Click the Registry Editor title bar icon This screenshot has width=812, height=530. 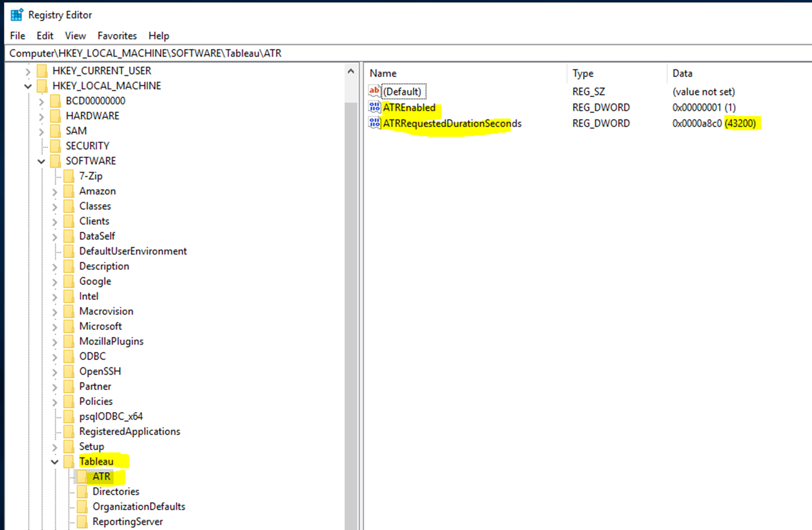pos(15,14)
